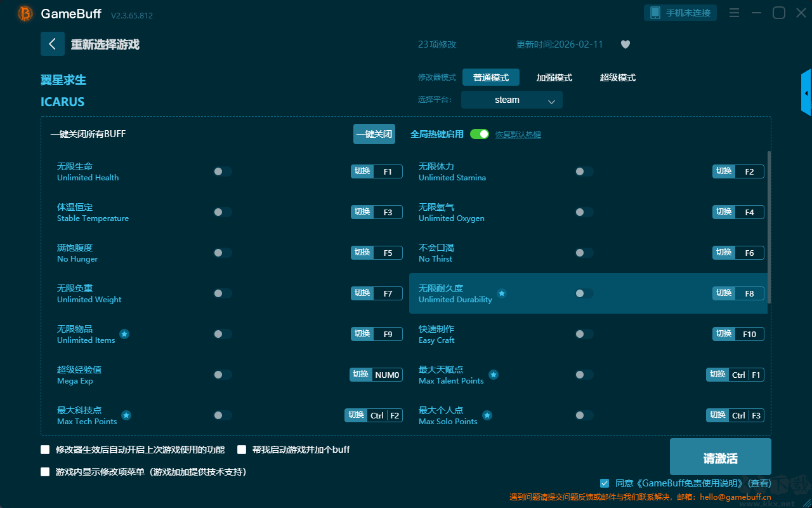Toggle the global hotkey enable switch
Viewport: 812px width, 508px height.
(x=480, y=134)
